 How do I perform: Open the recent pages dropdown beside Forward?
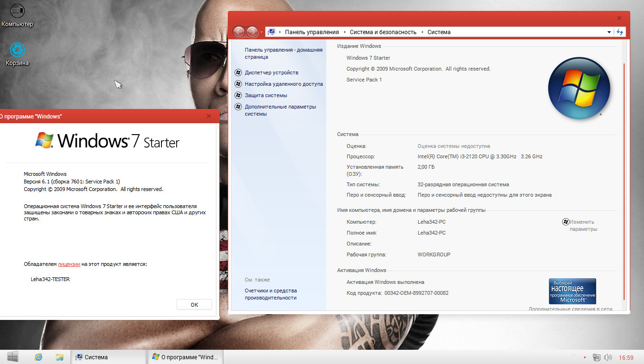261,32
